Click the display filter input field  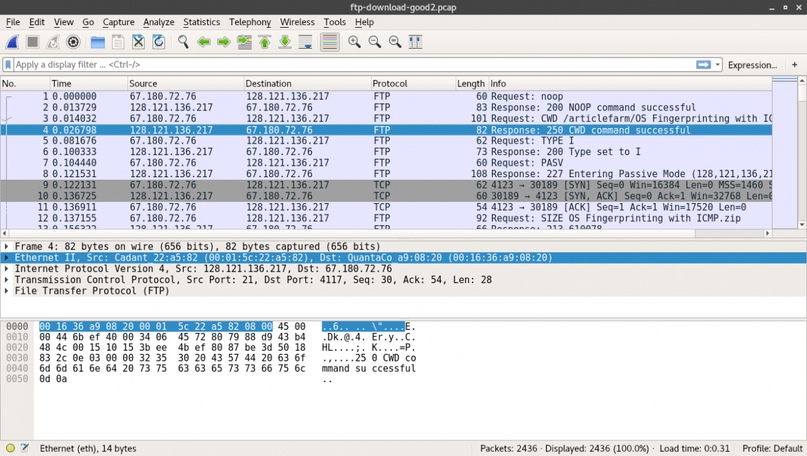pos(350,65)
